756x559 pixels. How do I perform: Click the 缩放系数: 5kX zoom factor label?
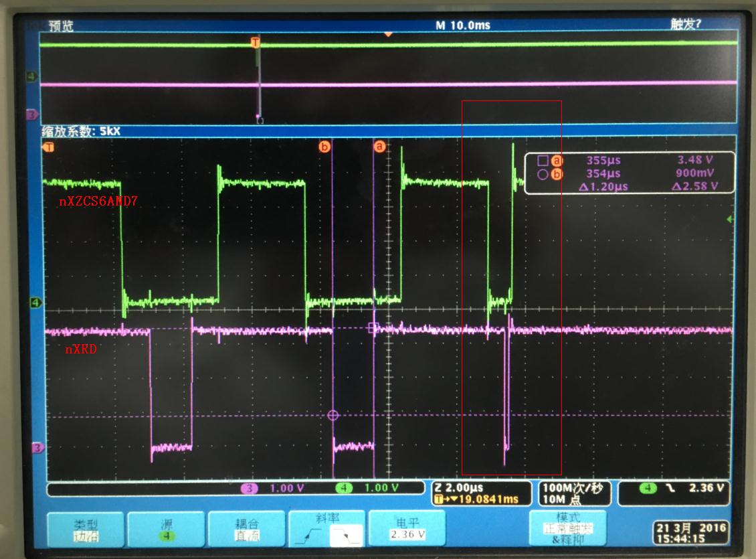(x=81, y=131)
